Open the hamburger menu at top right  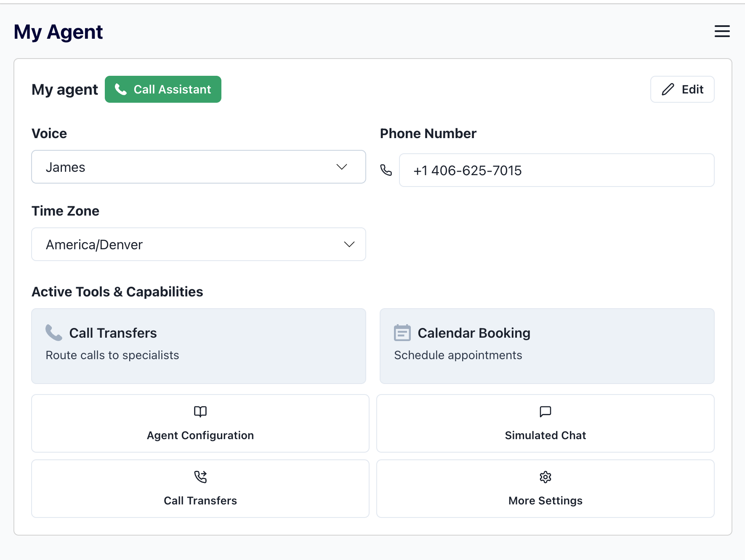722,31
